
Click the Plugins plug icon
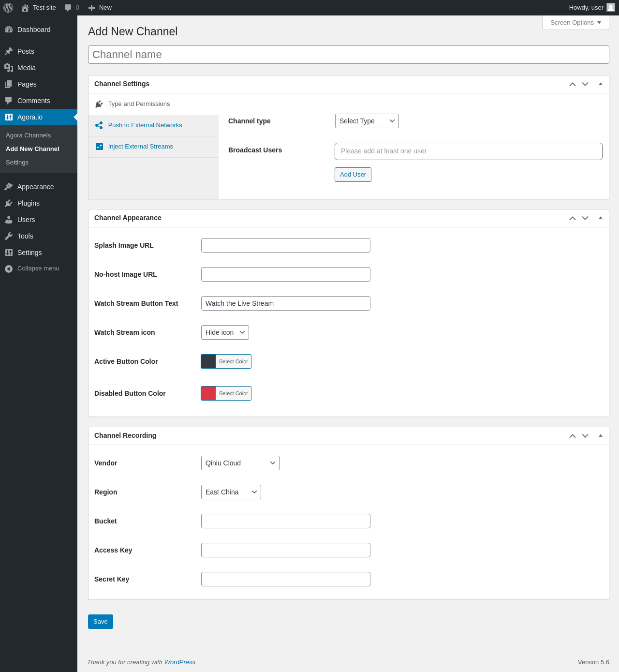tap(9, 203)
